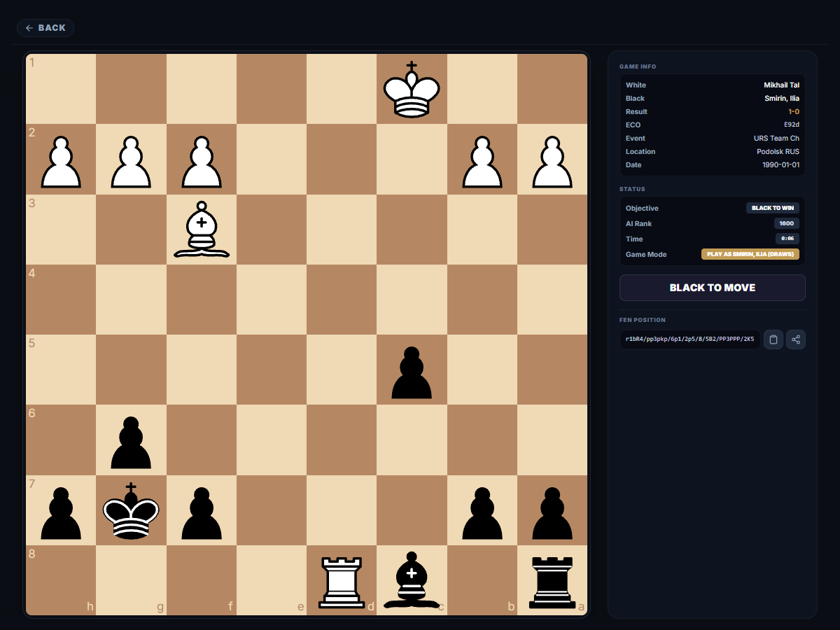
Task: Click the empty d7 square
Action: pyautogui.click(x=342, y=510)
